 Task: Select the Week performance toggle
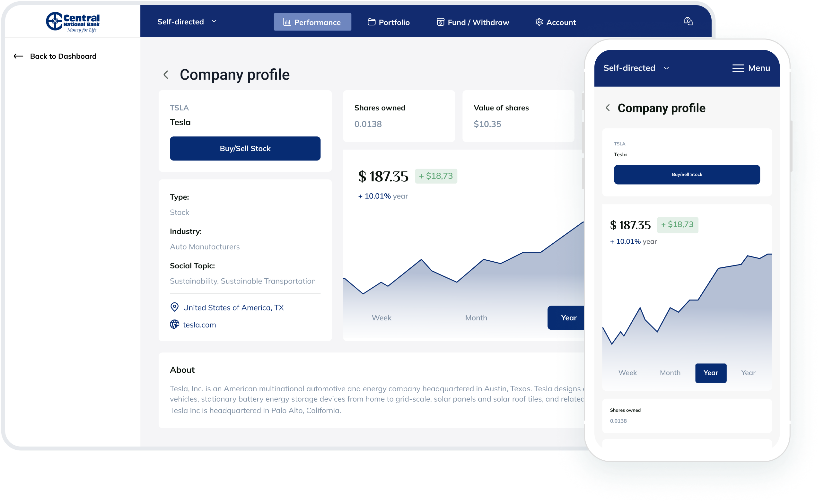pyautogui.click(x=381, y=317)
